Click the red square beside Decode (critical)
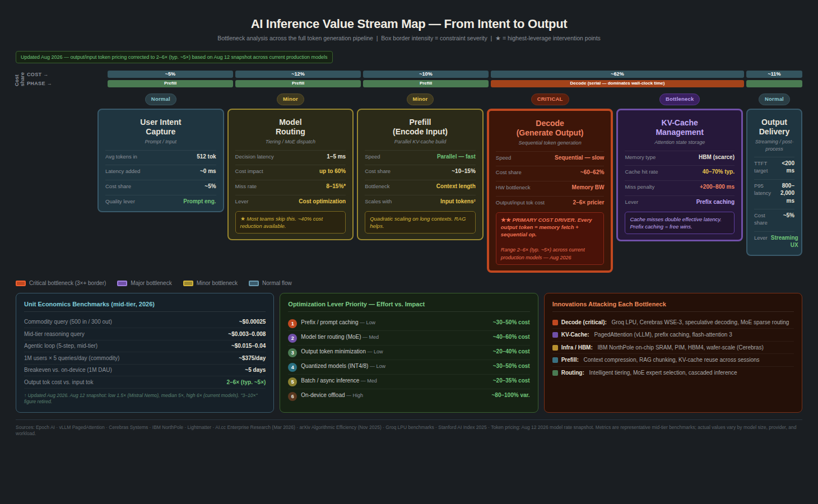 (x=555, y=323)
